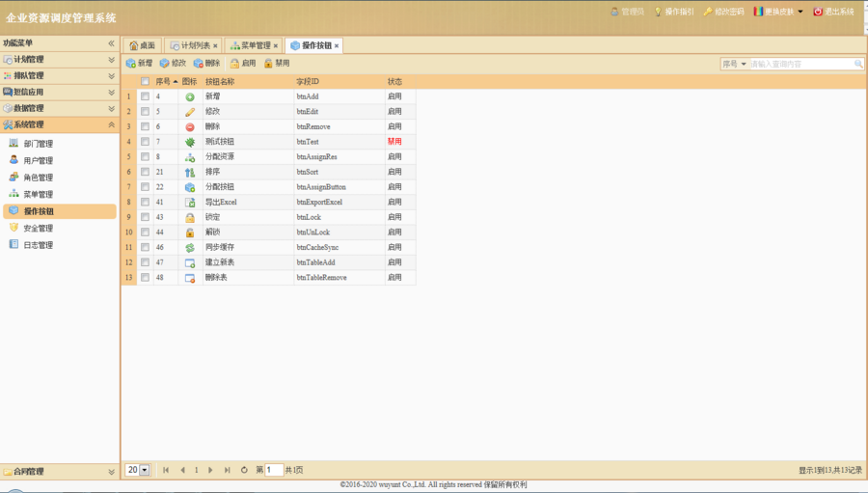The width and height of the screenshot is (868, 493).
Task: Check the checkbox for btnRemove row
Action: click(145, 126)
